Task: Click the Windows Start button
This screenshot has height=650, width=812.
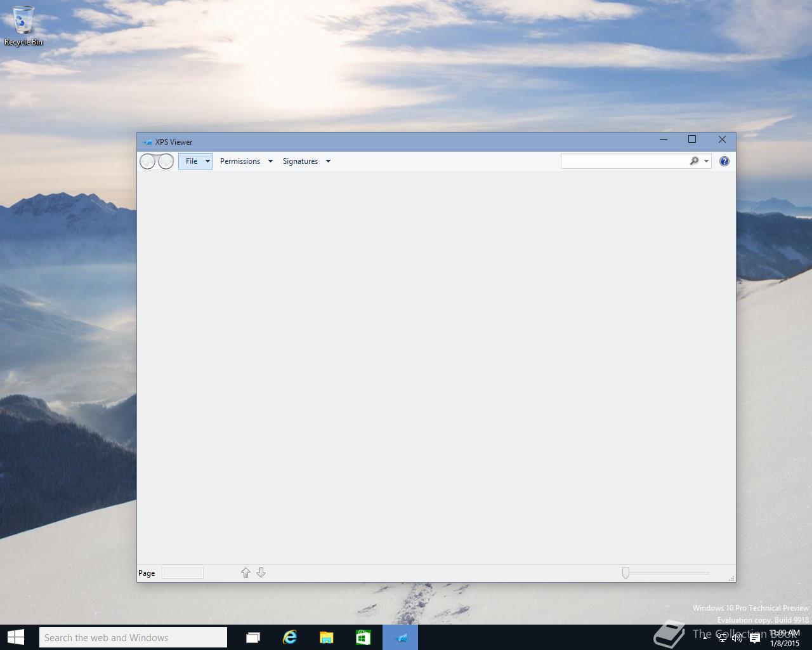Action: point(16,637)
